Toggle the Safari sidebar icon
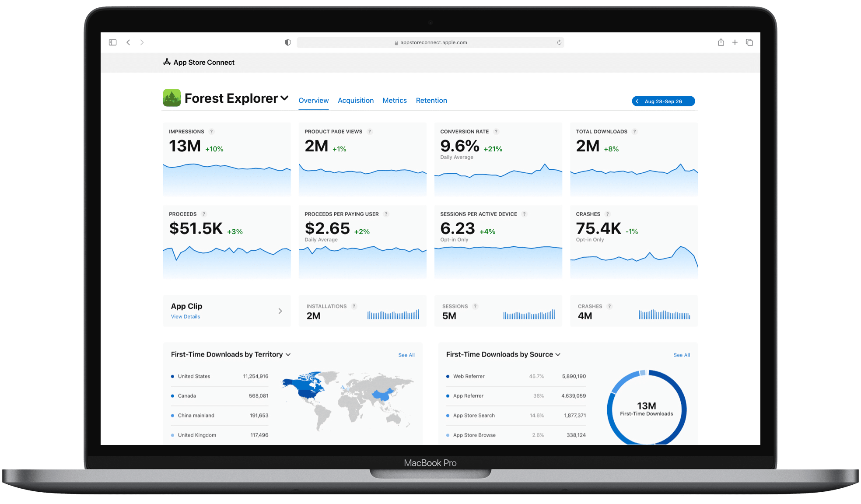861x504 pixels. coord(112,42)
